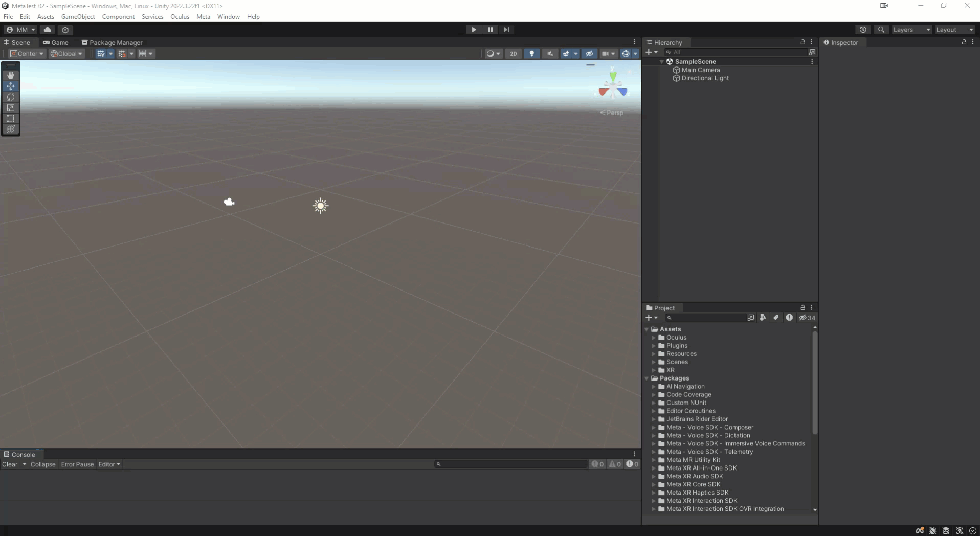Select the Rotate tool

click(x=11, y=97)
